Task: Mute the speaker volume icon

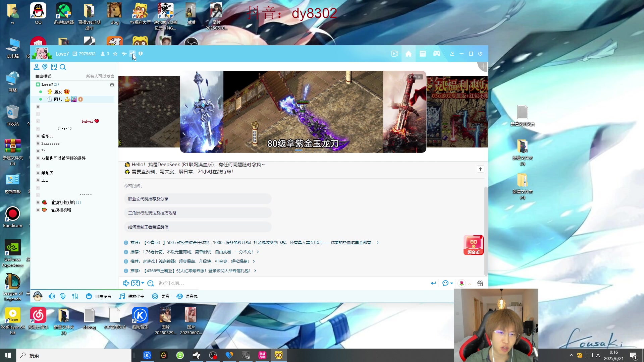Action: click(x=52, y=296)
